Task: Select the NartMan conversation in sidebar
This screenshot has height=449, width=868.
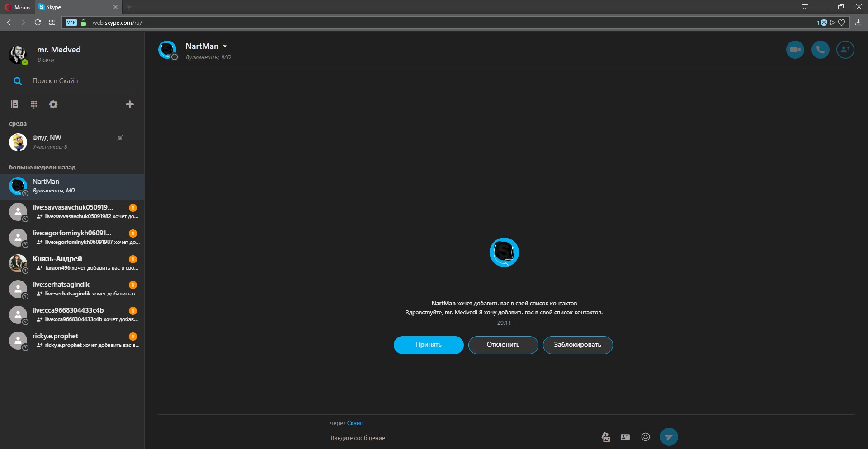Action: tap(72, 187)
